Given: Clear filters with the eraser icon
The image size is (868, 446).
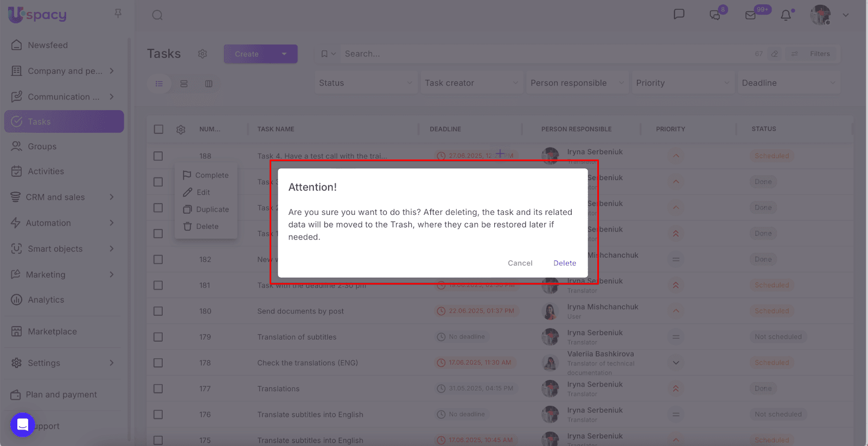Looking at the screenshot, I should coord(775,54).
